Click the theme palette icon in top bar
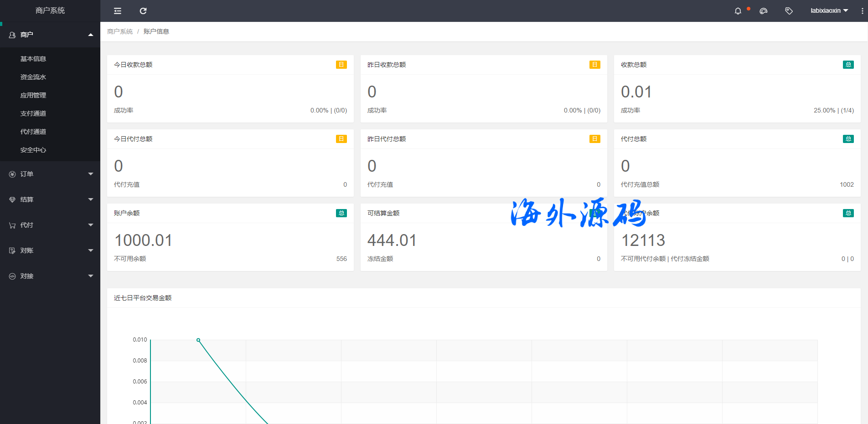This screenshot has width=868, height=424. click(x=763, y=10)
